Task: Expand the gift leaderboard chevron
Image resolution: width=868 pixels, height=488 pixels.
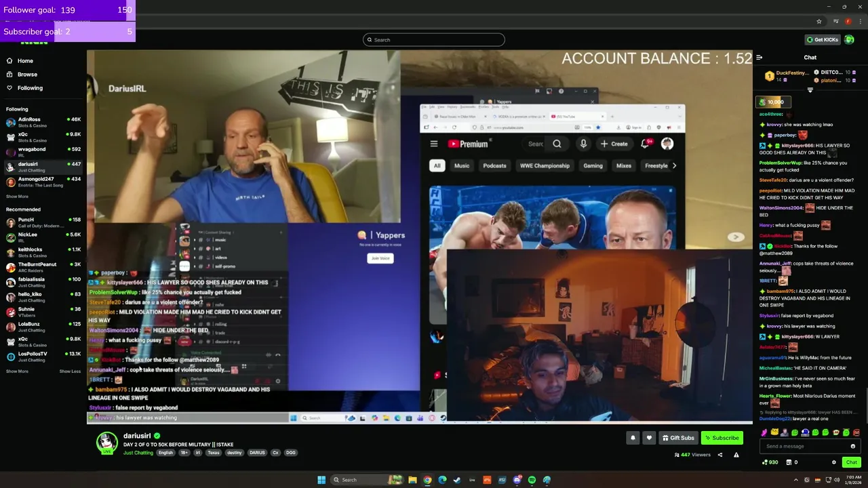Action: pos(810,89)
